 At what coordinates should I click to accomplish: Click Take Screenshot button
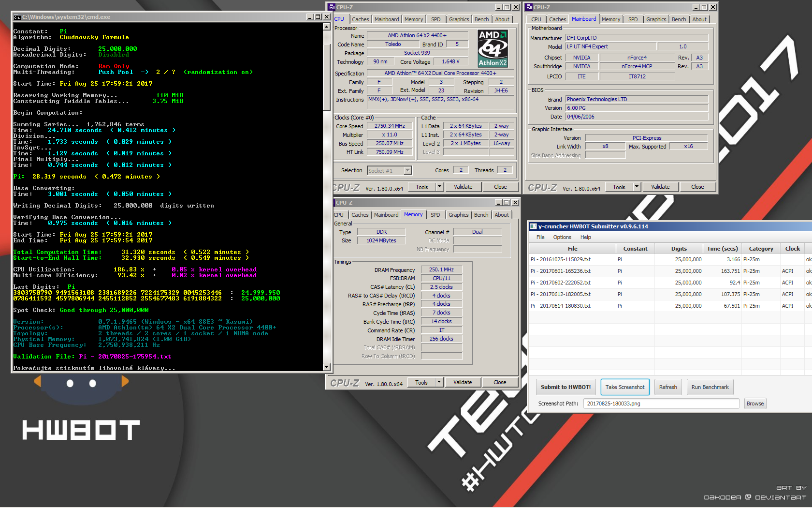(624, 387)
